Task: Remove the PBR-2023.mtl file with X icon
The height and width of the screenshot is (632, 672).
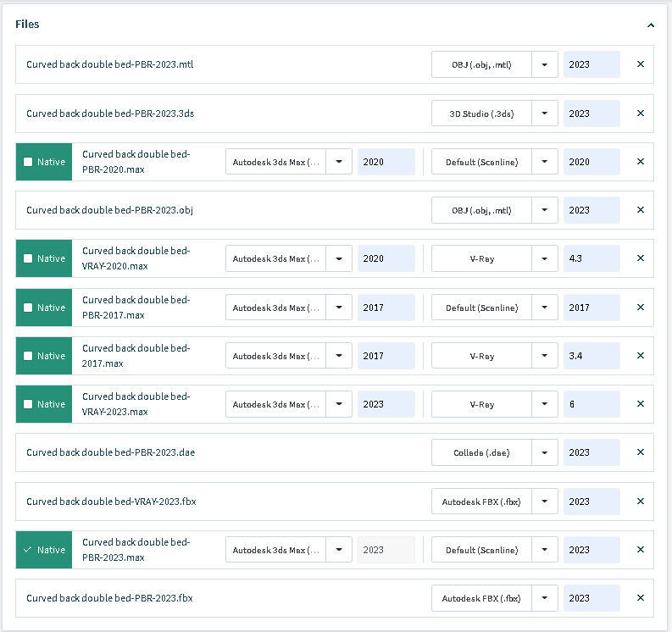Action: click(640, 64)
